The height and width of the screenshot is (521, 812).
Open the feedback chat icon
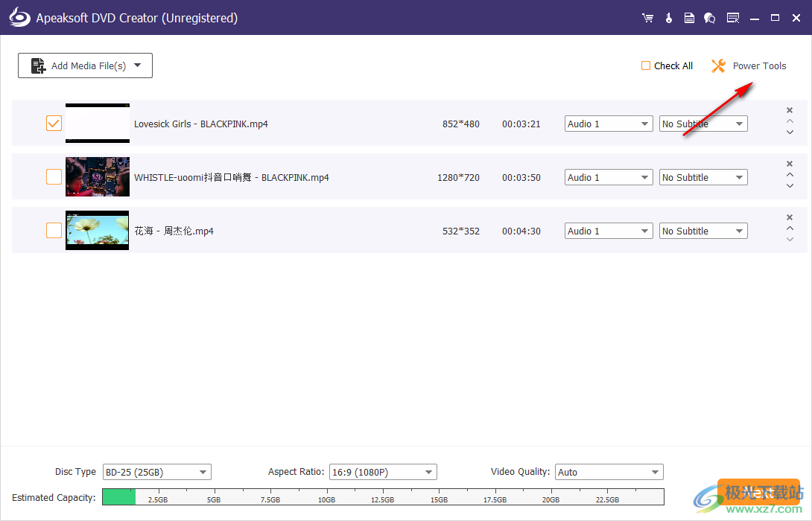point(709,18)
